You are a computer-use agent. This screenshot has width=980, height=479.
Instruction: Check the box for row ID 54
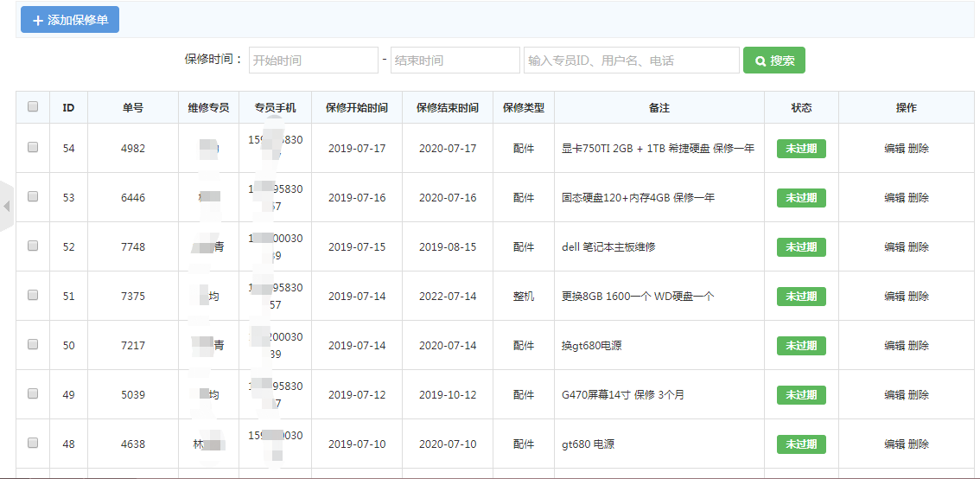tap(33, 148)
